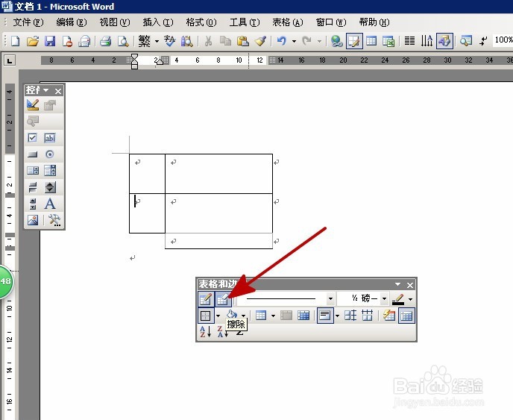The height and width of the screenshot is (420, 513).
Task: Insert hyperlink globe icon
Action: [337, 41]
